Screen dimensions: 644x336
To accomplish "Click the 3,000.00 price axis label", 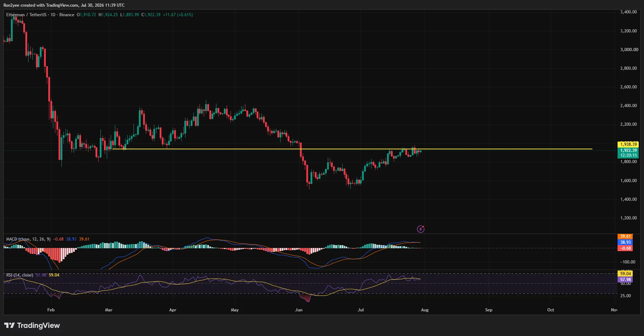I will click(x=629, y=50).
